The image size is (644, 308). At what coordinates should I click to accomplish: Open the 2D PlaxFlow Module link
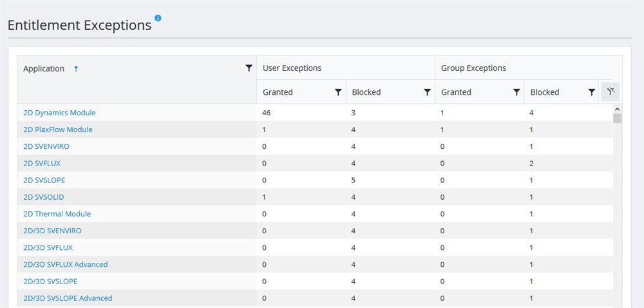[x=57, y=130]
